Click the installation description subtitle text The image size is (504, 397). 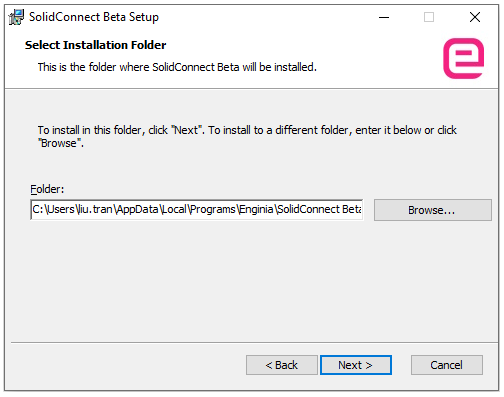pos(177,67)
